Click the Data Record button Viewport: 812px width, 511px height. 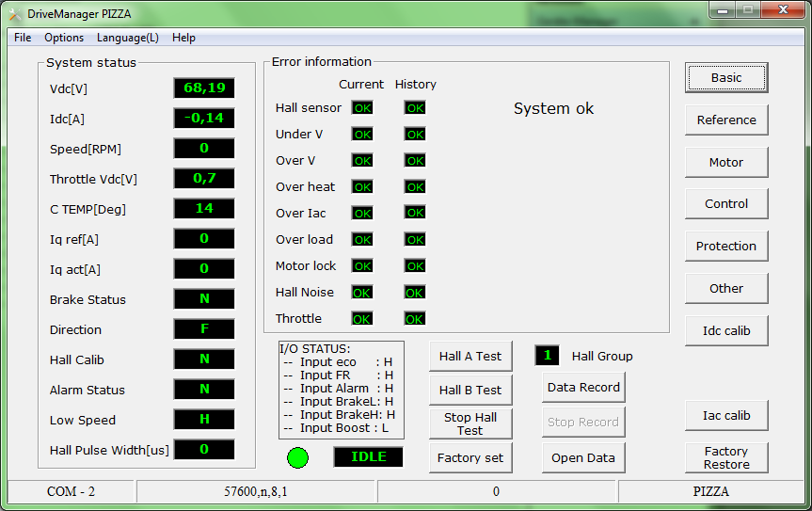583,387
